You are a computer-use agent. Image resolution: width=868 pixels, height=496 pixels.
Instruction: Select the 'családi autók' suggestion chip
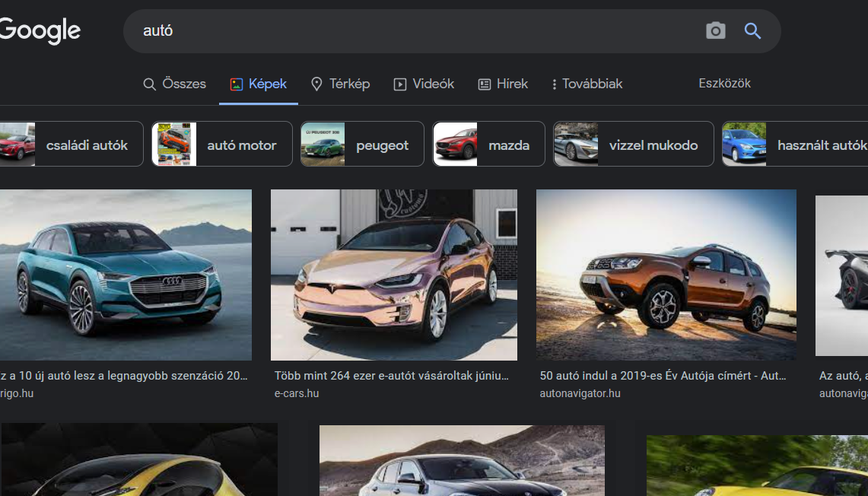(x=72, y=144)
